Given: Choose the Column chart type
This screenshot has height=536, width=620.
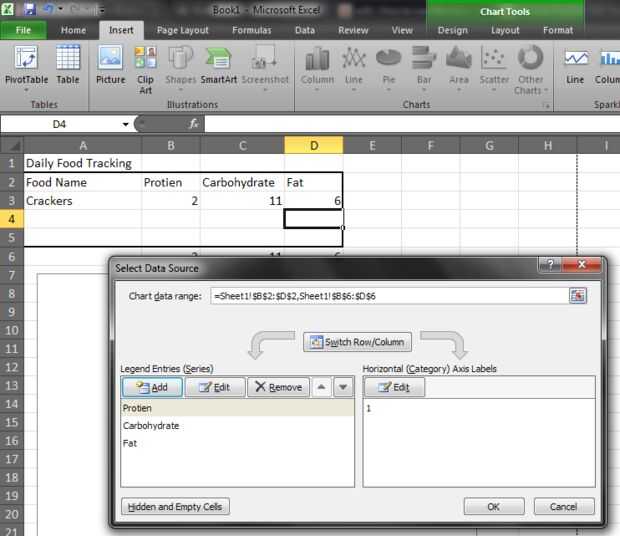Looking at the screenshot, I should pos(317,68).
